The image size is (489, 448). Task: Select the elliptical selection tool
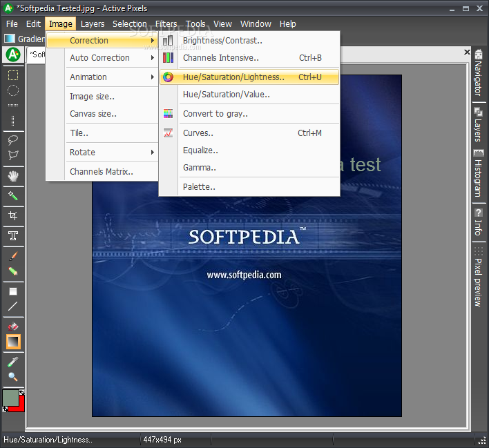pos(13,90)
